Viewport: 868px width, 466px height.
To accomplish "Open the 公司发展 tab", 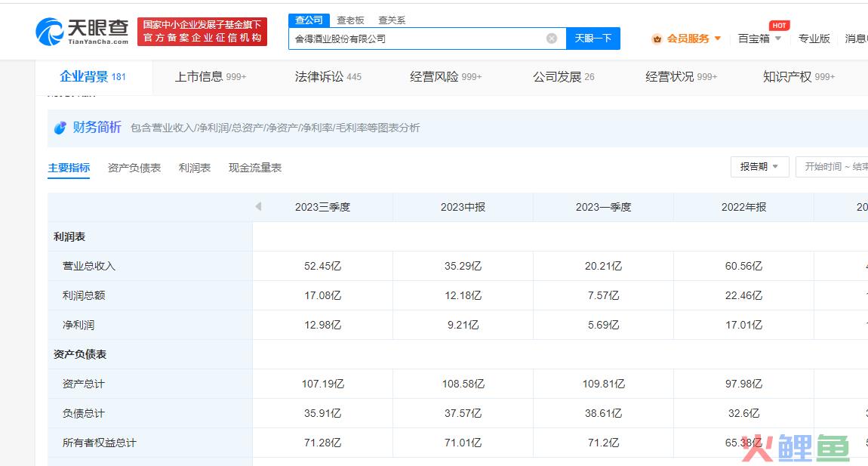I will [564, 77].
